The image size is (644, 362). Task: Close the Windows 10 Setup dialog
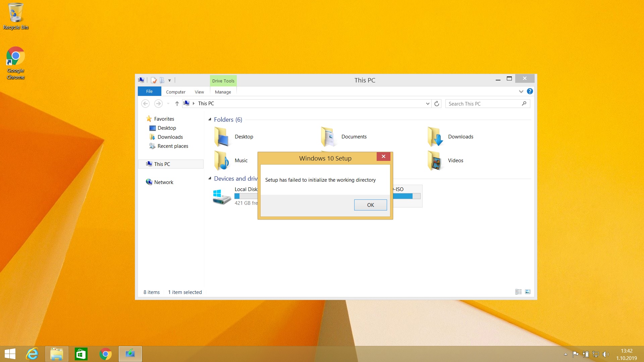pyautogui.click(x=383, y=157)
